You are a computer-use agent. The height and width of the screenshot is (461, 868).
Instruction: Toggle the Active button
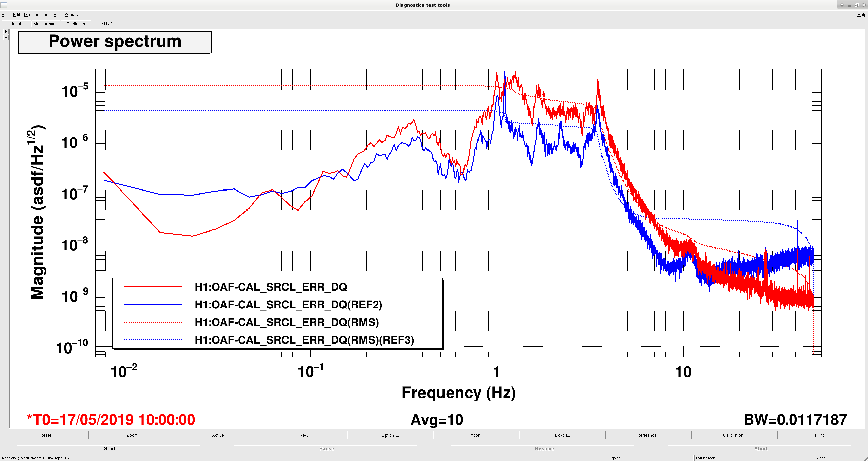coord(218,435)
